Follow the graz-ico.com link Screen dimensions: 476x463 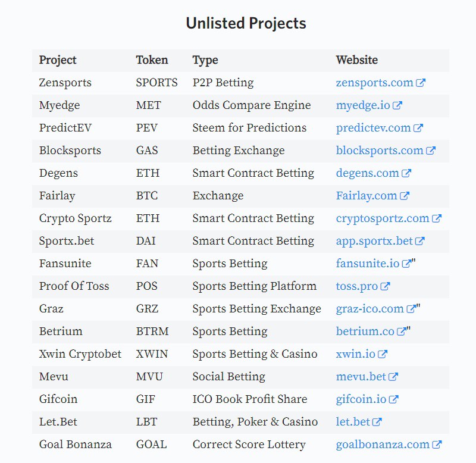tap(369, 309)
